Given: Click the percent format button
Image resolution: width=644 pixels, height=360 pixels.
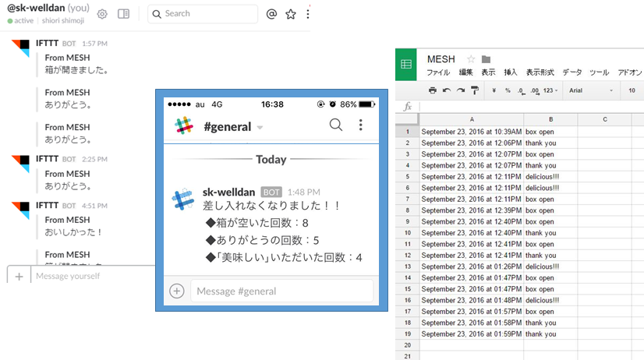Looking at the screenshot, I should tap(508, 90).
